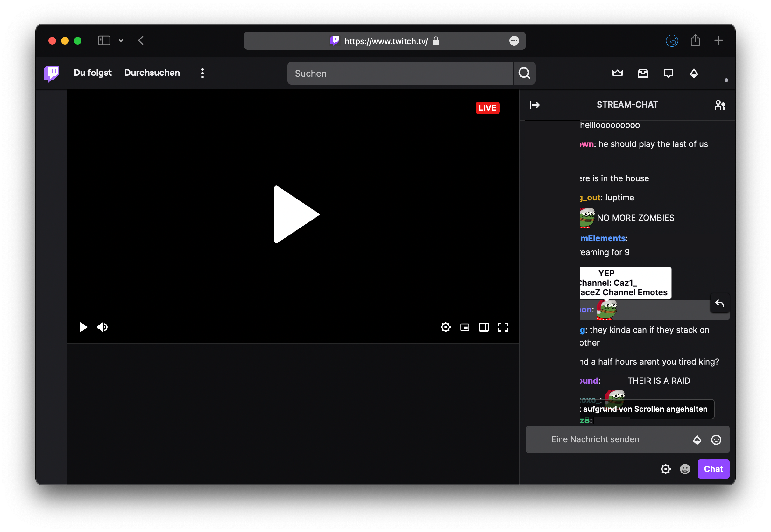The image size is (771, 532).
Task: Mute the stream volume
Action: (103, 327)
